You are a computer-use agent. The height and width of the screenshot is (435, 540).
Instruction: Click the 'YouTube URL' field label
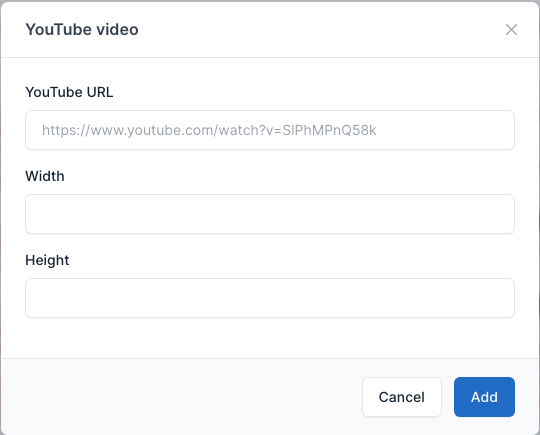point(69,92)
